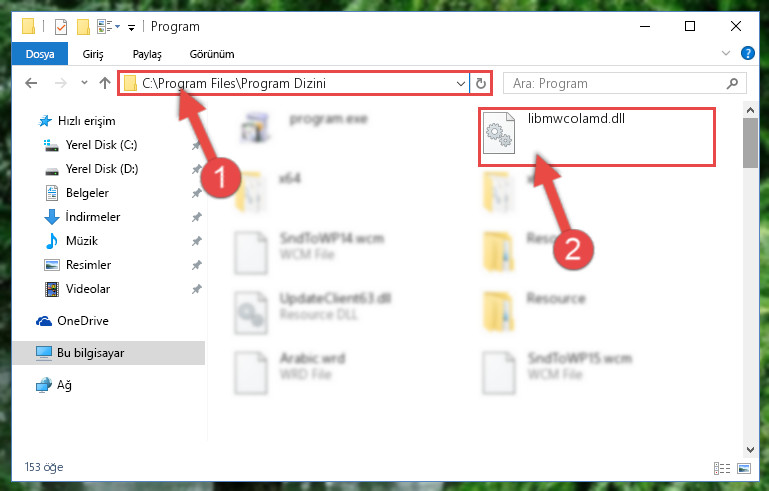Refresh the current folder view

tap(481, 83)
